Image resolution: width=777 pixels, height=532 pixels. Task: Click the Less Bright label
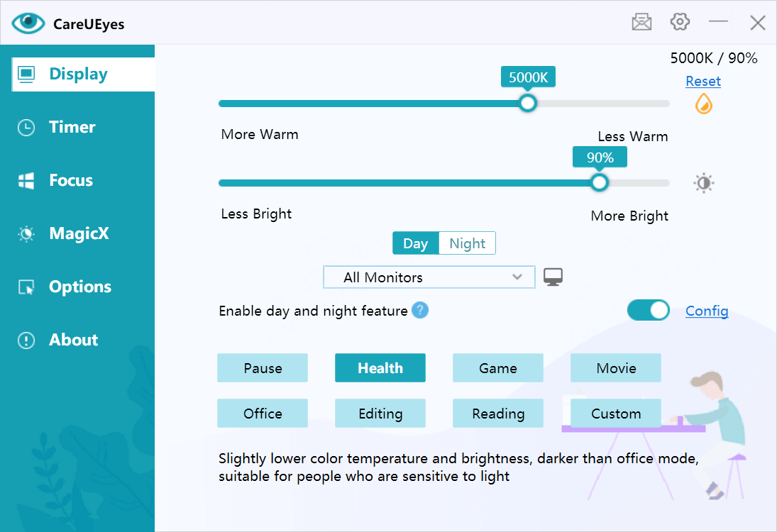[256, 214]
